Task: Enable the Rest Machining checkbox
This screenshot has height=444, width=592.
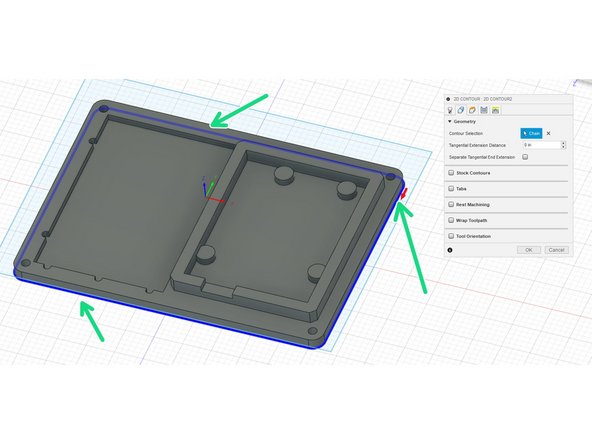Action: point(451,204)
